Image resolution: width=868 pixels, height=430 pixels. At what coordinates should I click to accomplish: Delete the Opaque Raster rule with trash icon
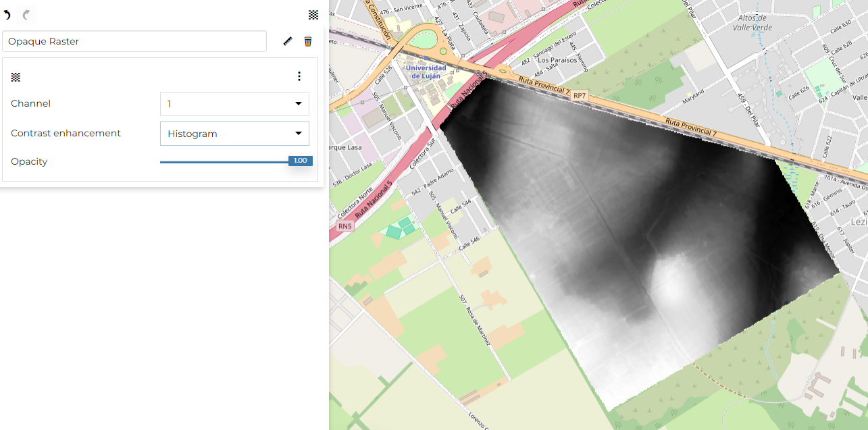coord(308,41)
